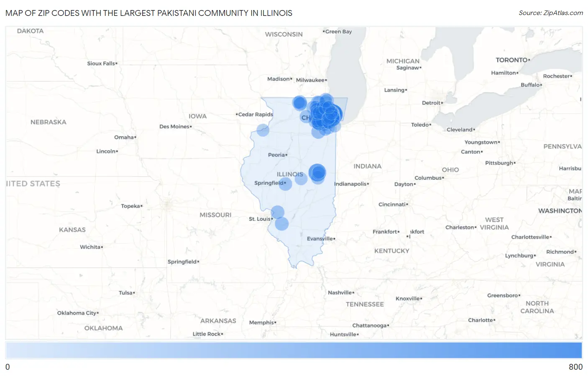
Task: Click the MISSOURI state label
Action: coord(215,215)
